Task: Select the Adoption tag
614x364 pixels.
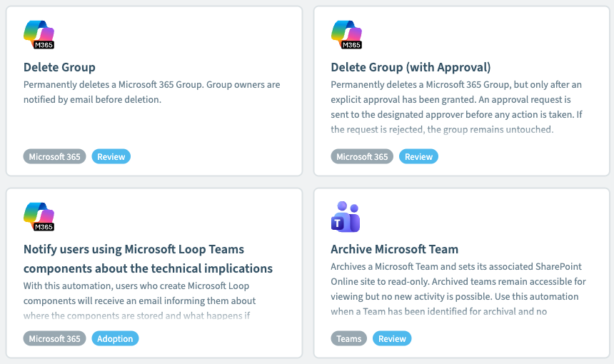Action: pos(115,338)
